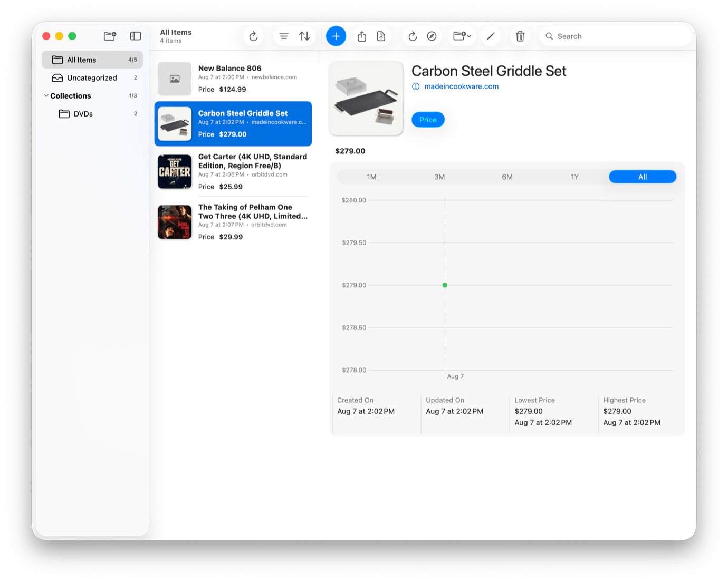Open item in browser with compass icon
The image size is (728, 582).
point(432,36)
